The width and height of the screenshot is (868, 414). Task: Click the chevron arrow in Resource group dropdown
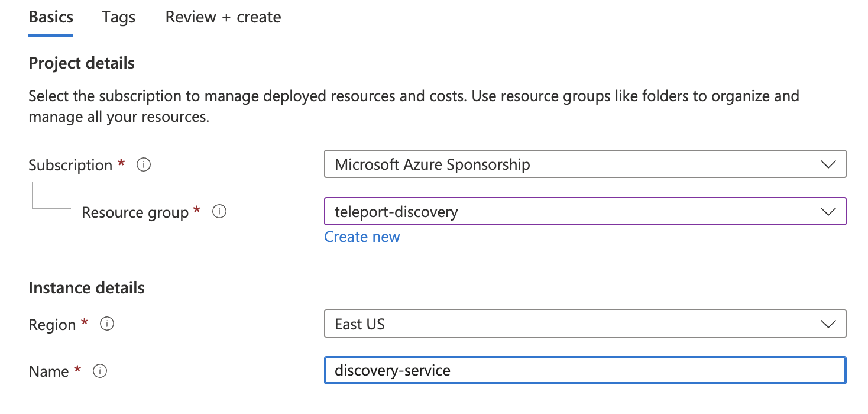pyautogui.click(x=828, y=212)
